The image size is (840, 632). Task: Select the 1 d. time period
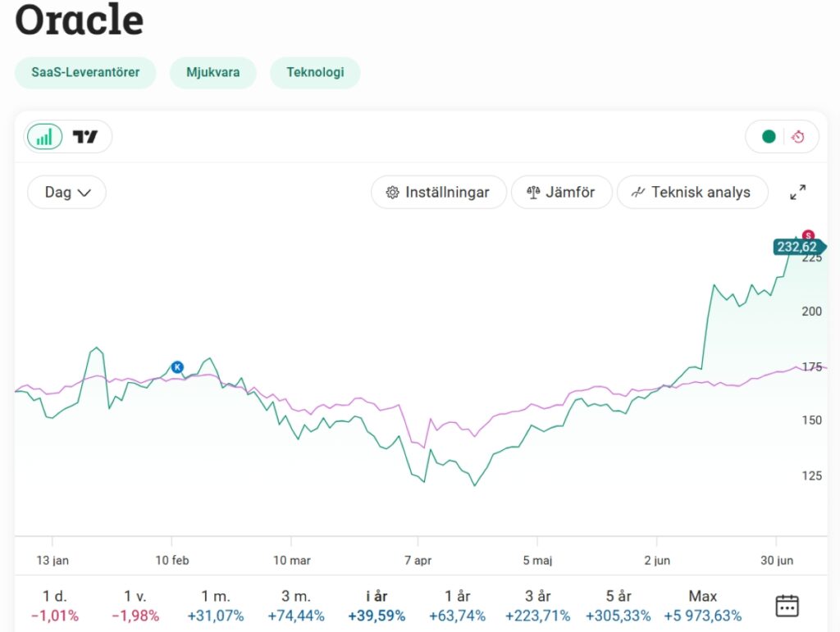[55, 606]
